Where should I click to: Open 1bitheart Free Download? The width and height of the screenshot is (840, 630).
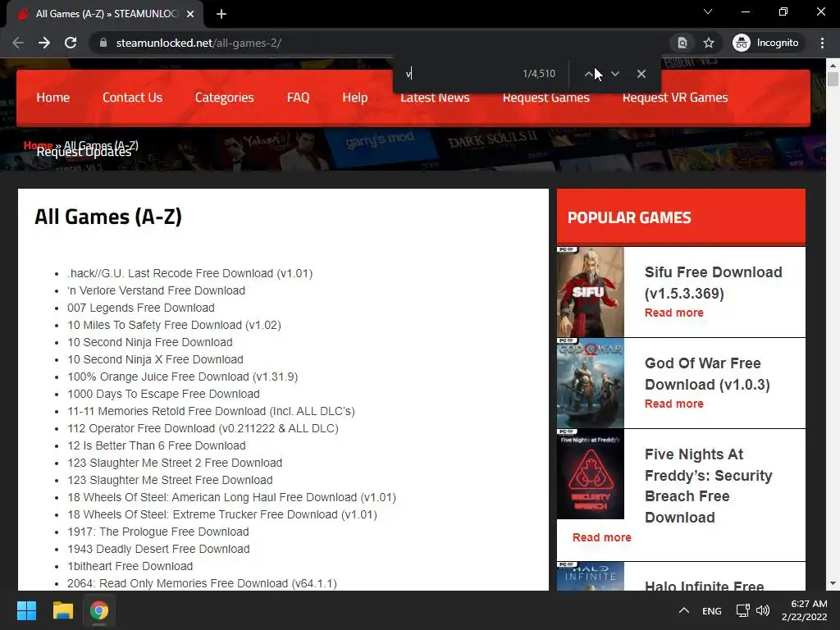point(130,566)
